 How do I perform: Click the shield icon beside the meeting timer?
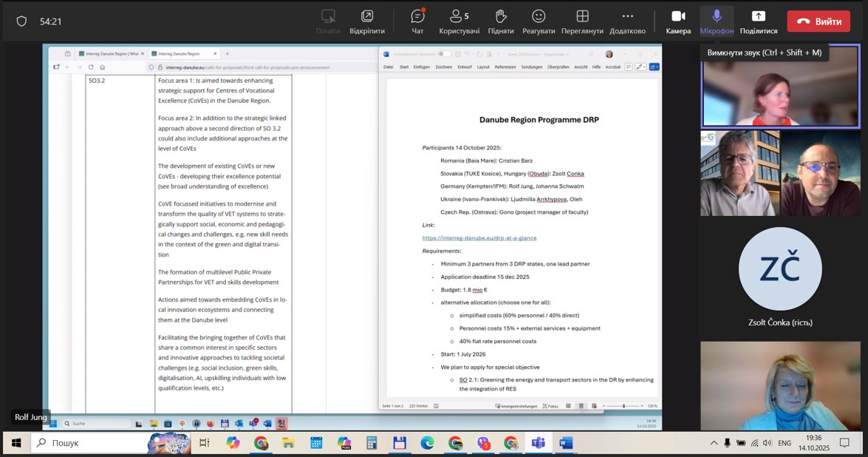pyautogui.click(x=21, y=21)
